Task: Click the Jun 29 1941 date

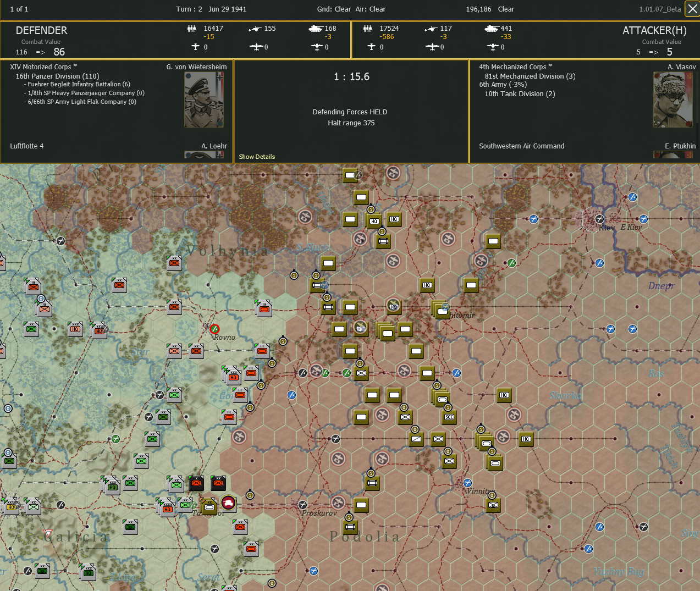Action: pyautogui.click(x=227, y=9)
